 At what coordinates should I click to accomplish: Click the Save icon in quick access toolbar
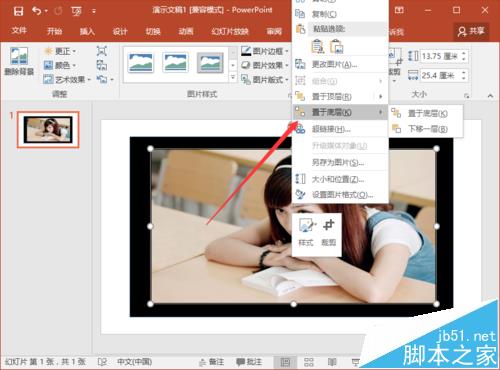pos(18,11)
